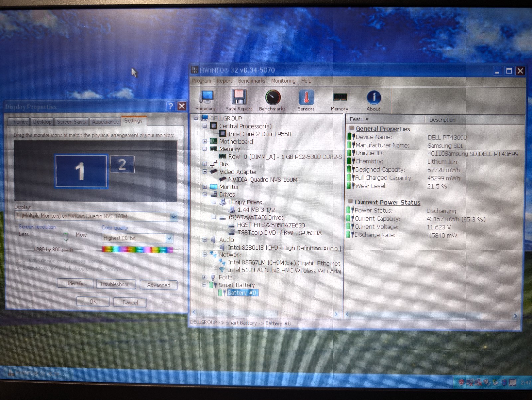
Task: Click the DELLGROUP computer icon in tree
Action: tap(205, 118)
